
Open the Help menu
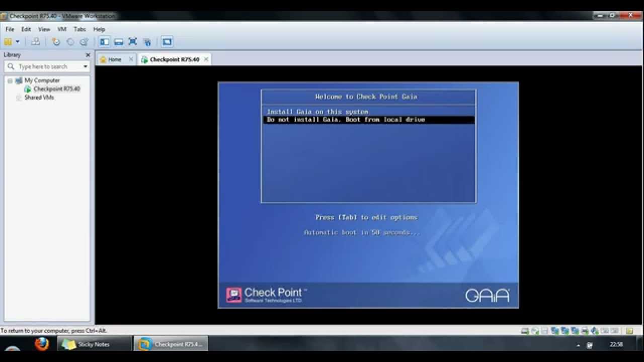[x=99, y=29]
